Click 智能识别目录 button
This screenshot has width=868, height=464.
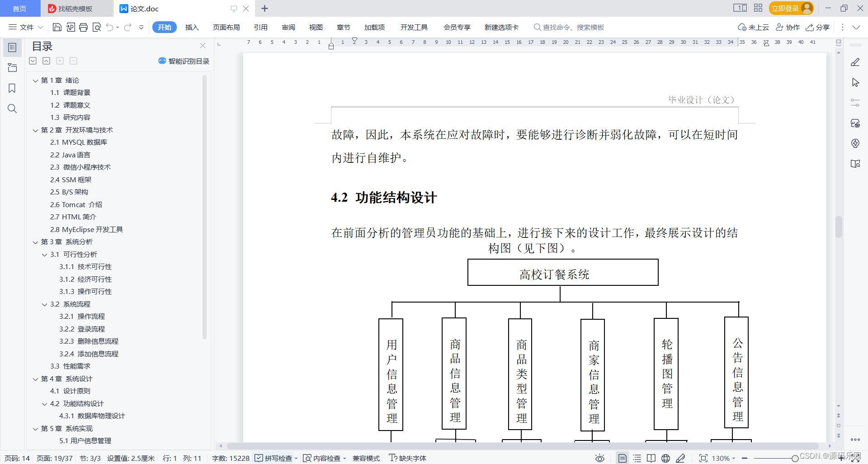tap(184, 61)
